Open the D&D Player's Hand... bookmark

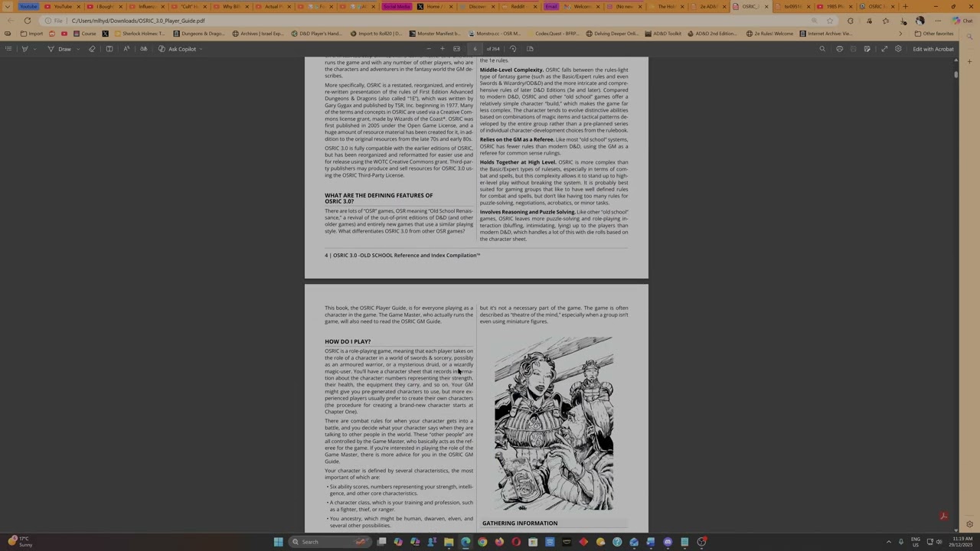(316, 34)
